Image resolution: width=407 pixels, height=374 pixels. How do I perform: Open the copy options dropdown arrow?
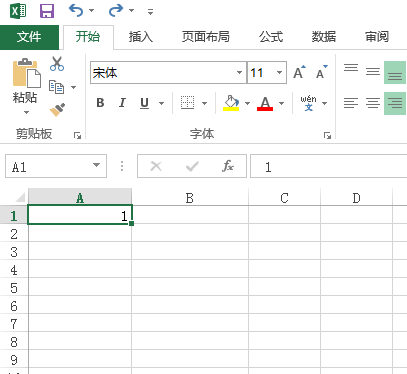pyautogui.click(x=73, y=87)
